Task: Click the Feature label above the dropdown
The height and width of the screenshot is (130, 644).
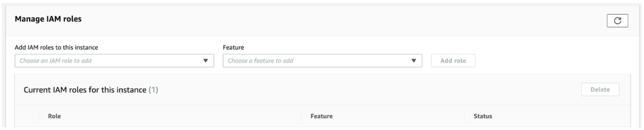Action: pos(233,47)
